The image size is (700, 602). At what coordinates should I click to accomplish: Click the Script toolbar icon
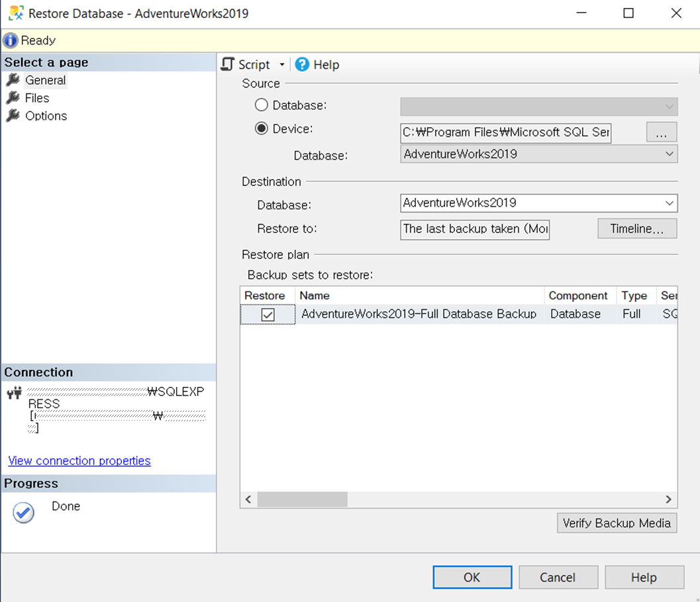228,64
